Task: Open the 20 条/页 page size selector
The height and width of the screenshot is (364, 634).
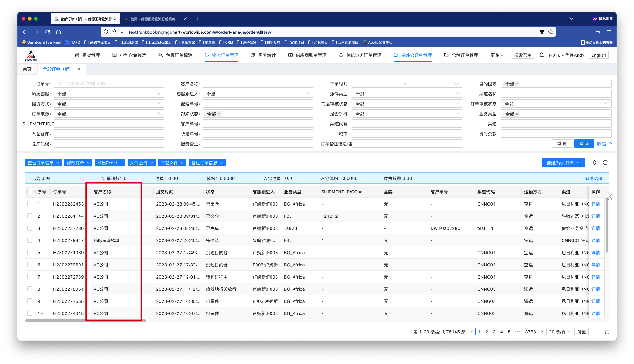Action: (x=560, y=332)
